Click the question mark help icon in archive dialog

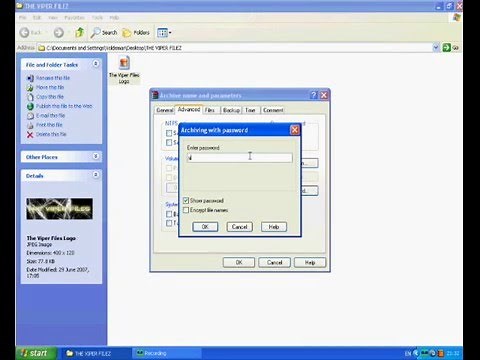point(314,95)
